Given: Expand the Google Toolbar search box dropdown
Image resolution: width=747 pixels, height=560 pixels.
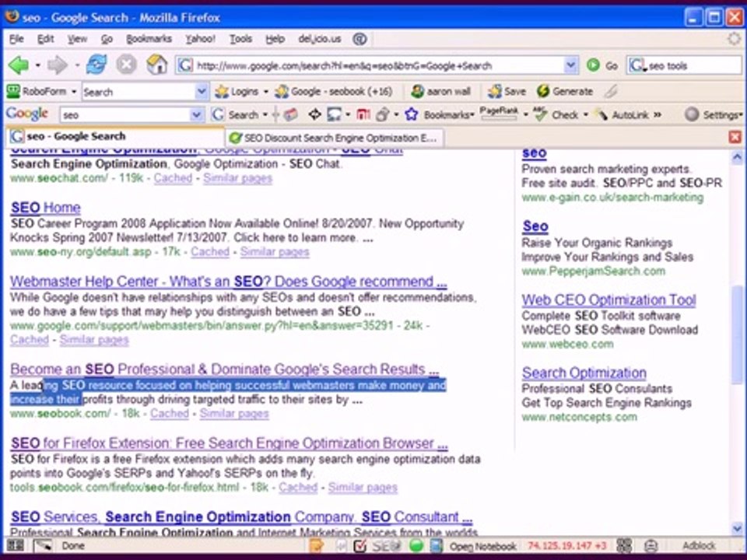Looking at the screenshot, I should point(196,115).
